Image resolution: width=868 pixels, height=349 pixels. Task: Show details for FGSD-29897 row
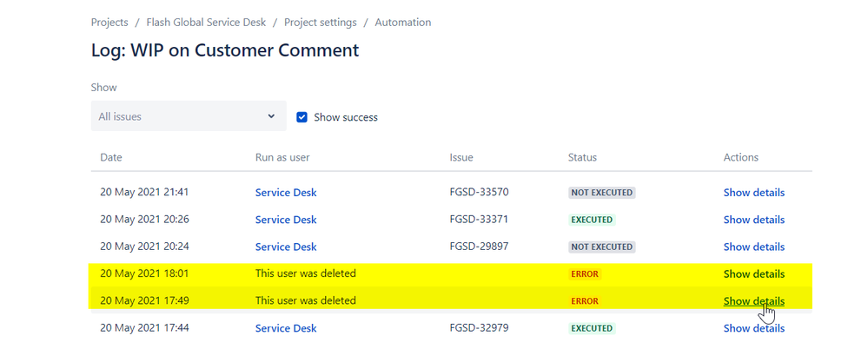click(753, 247)
